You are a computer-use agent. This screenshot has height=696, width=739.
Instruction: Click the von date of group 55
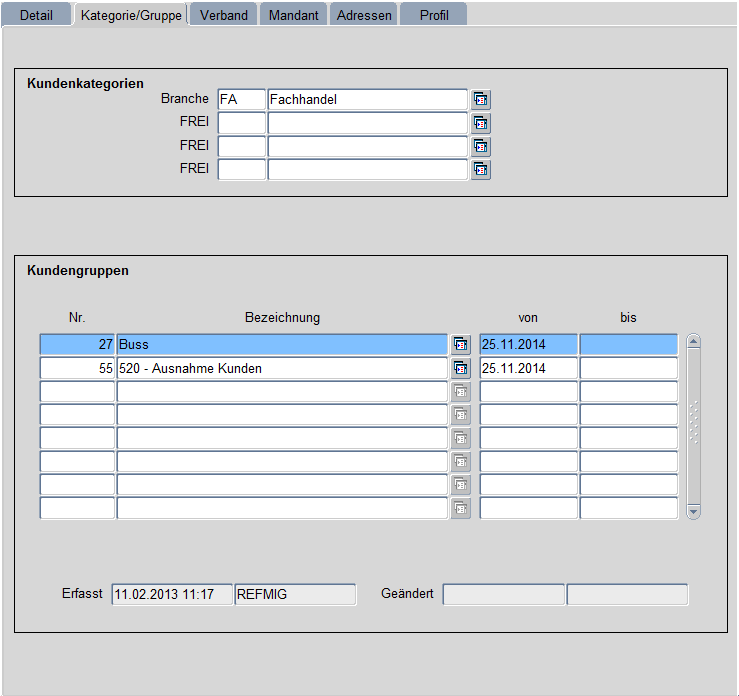(x=528, y=368)
